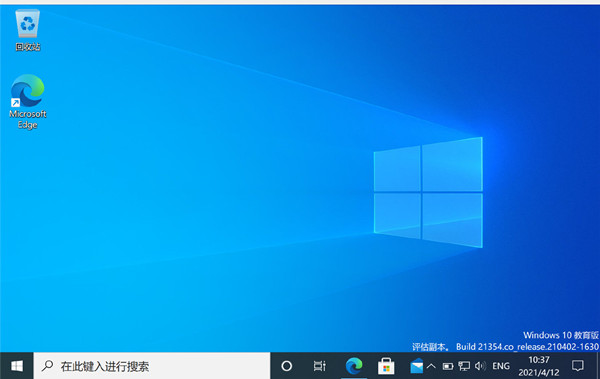The height and width of the screenshot is (379, 600).
Task: Click the Windows logo on the wallpaper
Action: tap(428, 192)
